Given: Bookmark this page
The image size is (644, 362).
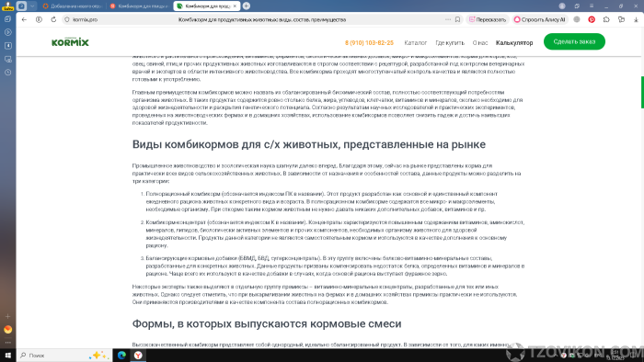Looking at the screenshot, I should coord(457,19).
